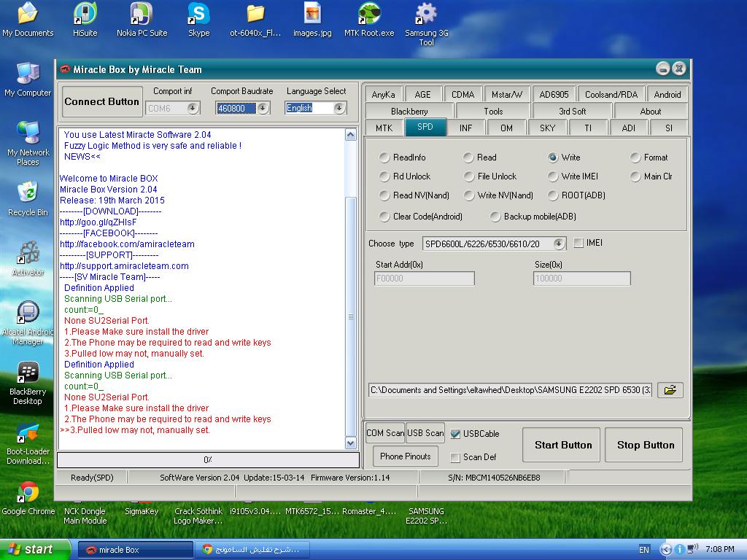Click the Start Addr(0x) input field

point(424,279)
